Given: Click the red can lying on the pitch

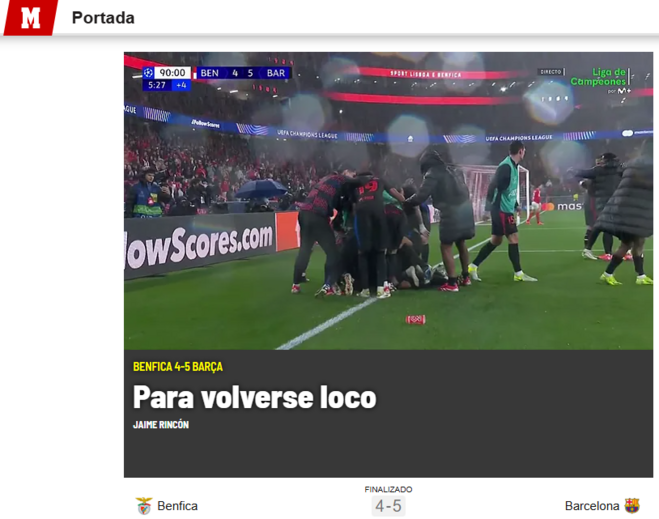Looking at the screenshot, I should coord(416,320).
